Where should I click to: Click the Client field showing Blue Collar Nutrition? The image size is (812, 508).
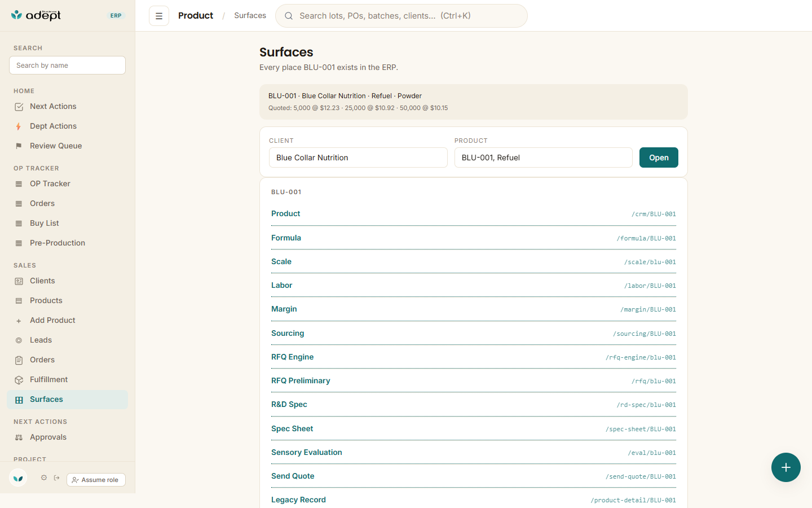tap(358, 157)
